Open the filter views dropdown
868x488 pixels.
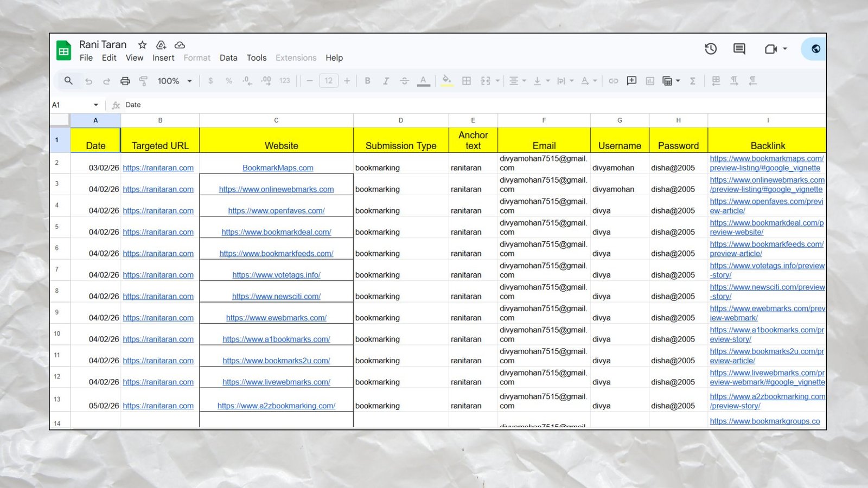pos(671,81)
